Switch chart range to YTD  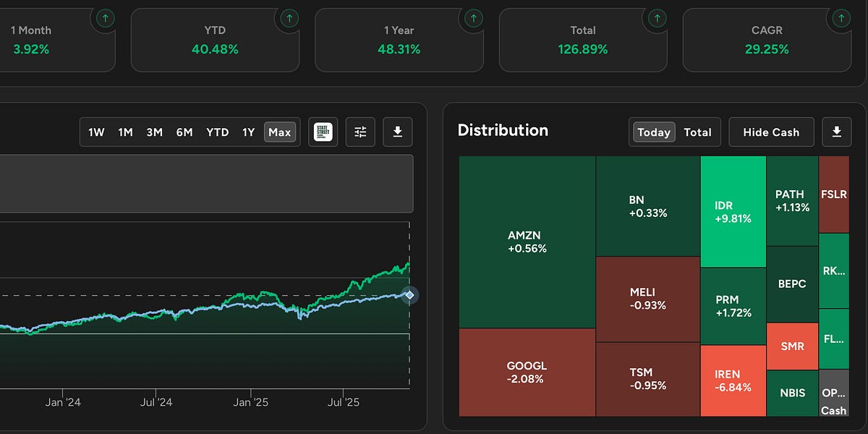click(217, 132)
